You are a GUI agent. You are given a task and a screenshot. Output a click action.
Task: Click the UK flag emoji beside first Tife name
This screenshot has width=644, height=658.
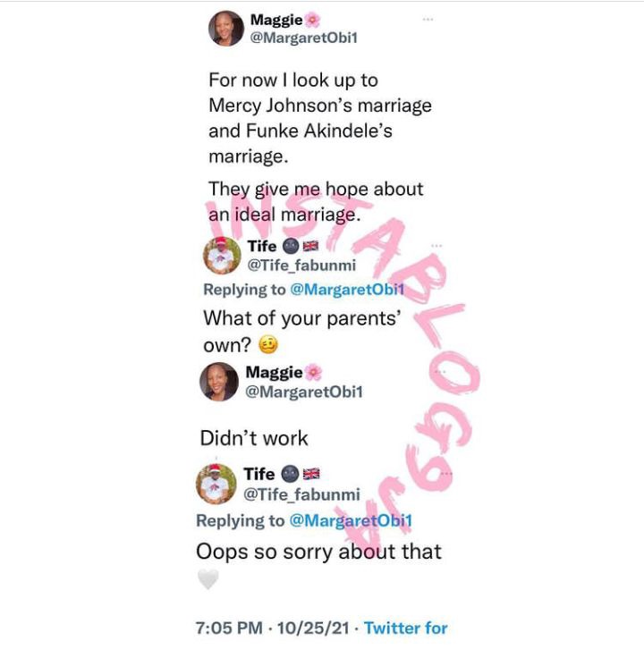310,246
